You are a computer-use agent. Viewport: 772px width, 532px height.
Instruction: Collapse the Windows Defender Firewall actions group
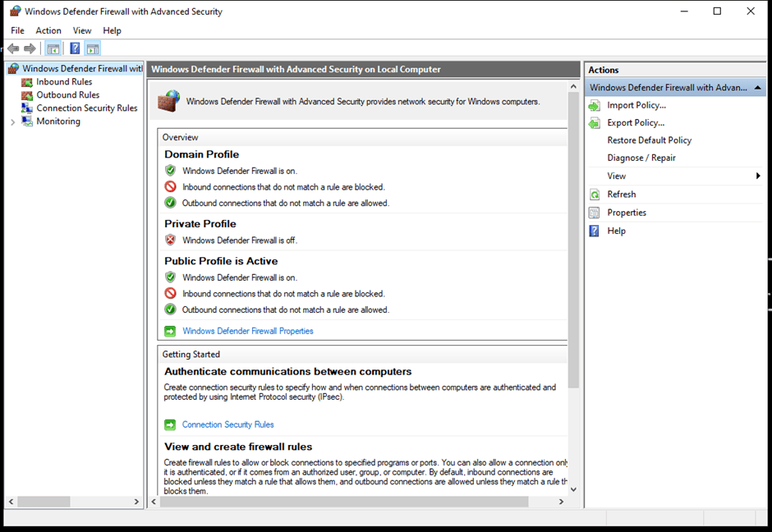pos(757,87)
